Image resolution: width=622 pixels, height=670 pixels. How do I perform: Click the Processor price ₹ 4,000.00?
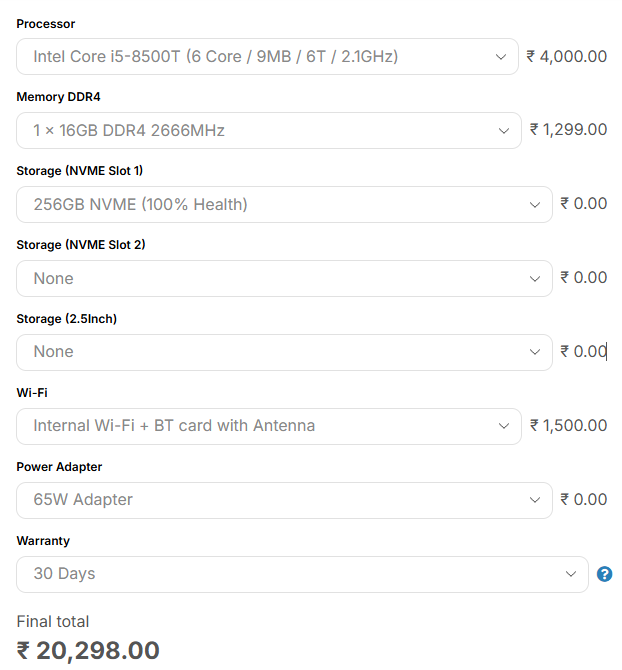tap(566, 56)
